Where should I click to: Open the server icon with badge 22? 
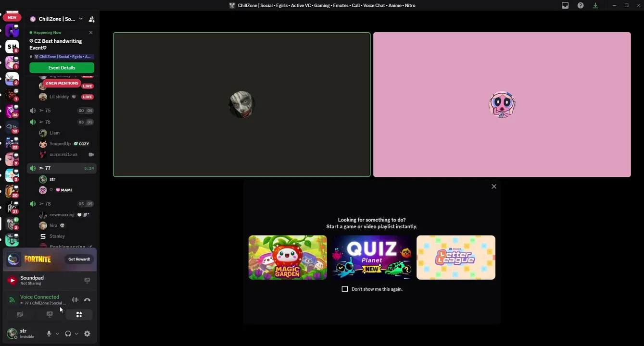click(12, 143)
